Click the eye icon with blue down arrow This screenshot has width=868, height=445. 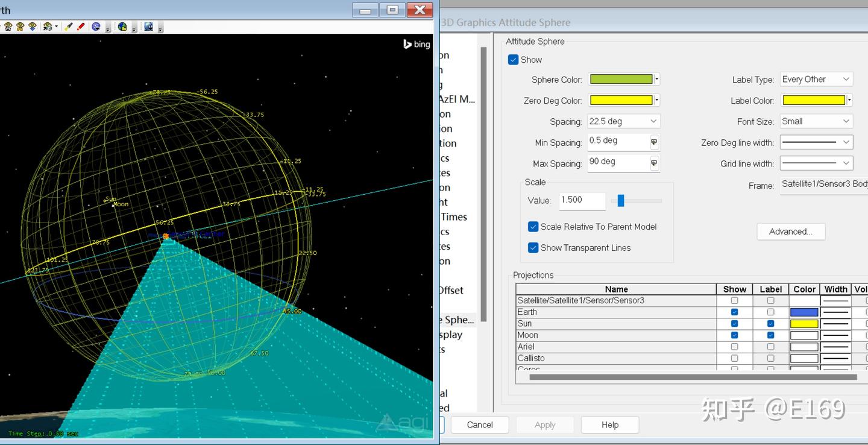[x=33, y=27]
